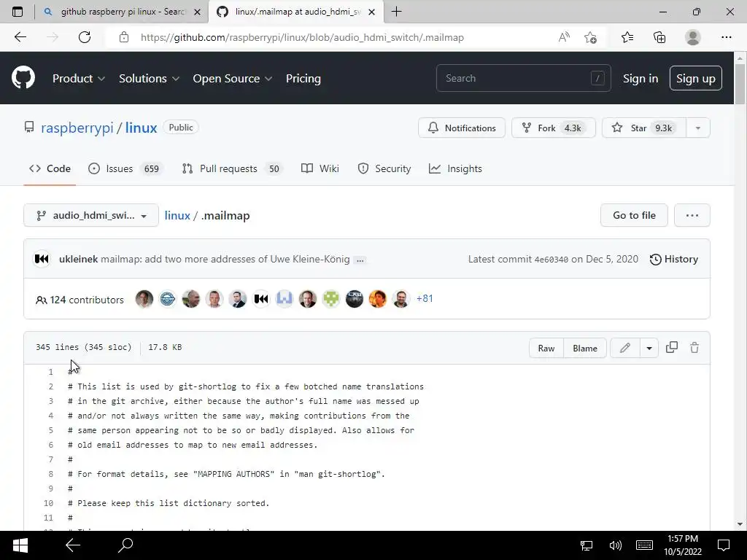Open the Wiki tab
This screenshot has width=747, height=560.
click(320, 168)
